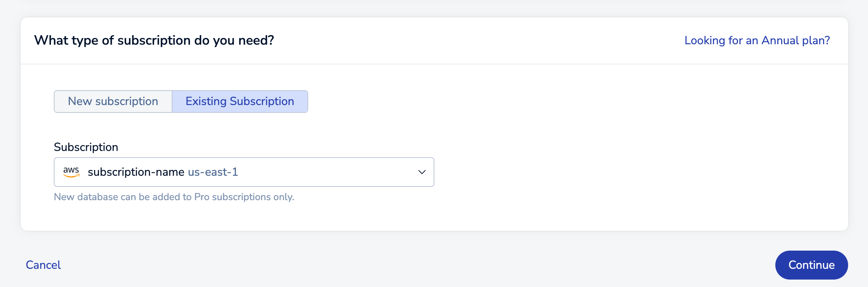This screenshot has width=868, height=287.
Task: Select the Existing Subscription option
Action: pyautogui.click(x=240, y=101)
